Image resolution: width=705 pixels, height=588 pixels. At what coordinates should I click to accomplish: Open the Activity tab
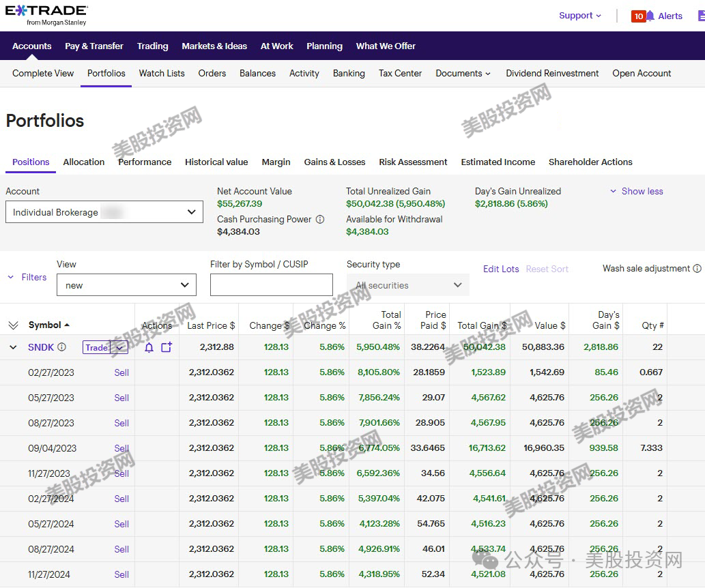tap(304, 73)
